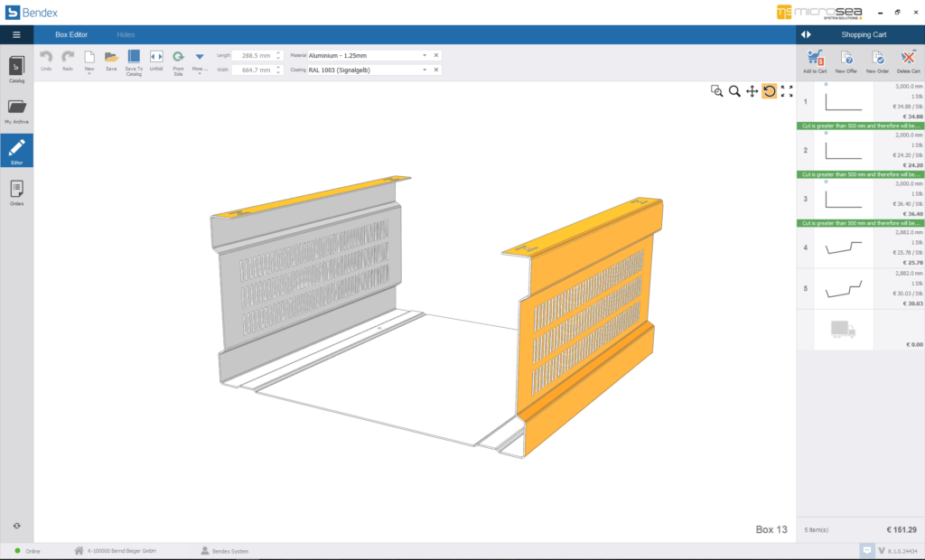Switch to the Holes tab

[x=126, y=34]
